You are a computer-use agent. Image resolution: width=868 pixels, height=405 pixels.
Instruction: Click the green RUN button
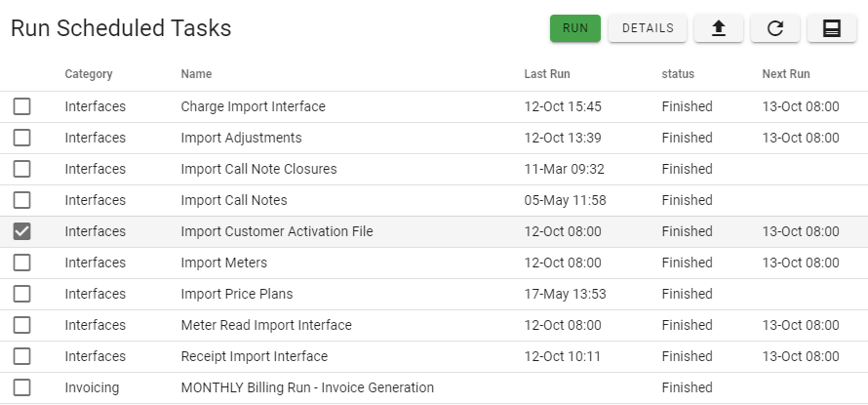tap(575, 28)
